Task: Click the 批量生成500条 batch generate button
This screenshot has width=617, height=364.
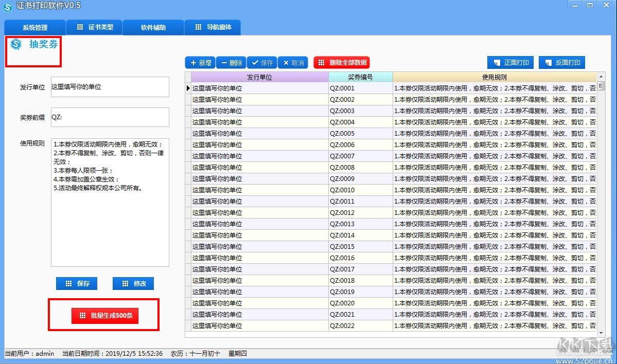Action: [105, 315]
